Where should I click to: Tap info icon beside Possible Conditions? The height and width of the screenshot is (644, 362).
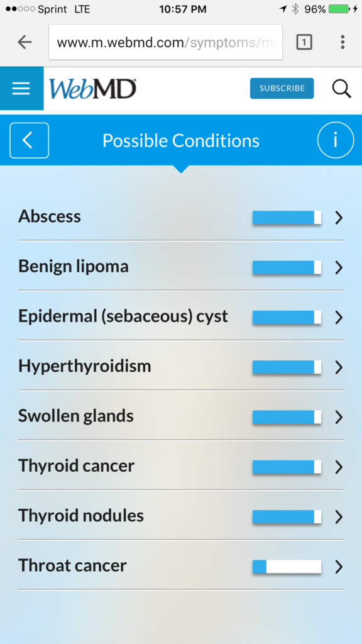pyautogui.click(x=336, y=140)
